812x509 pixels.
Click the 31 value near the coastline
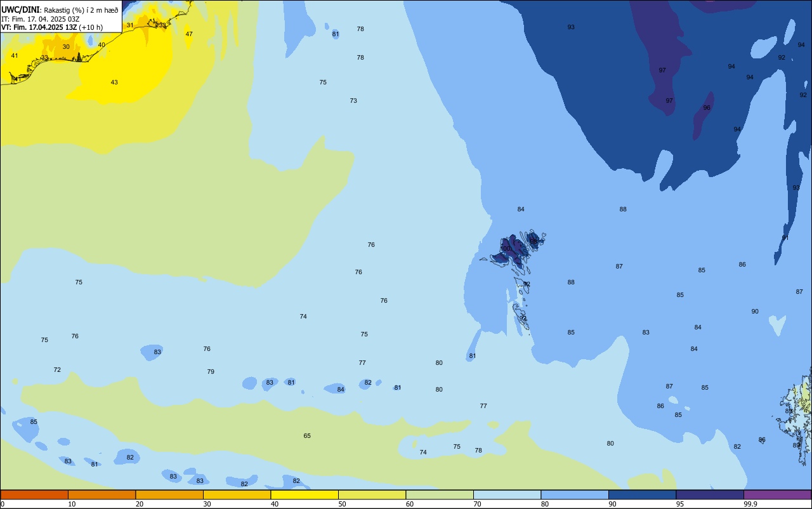pos(130,25)
